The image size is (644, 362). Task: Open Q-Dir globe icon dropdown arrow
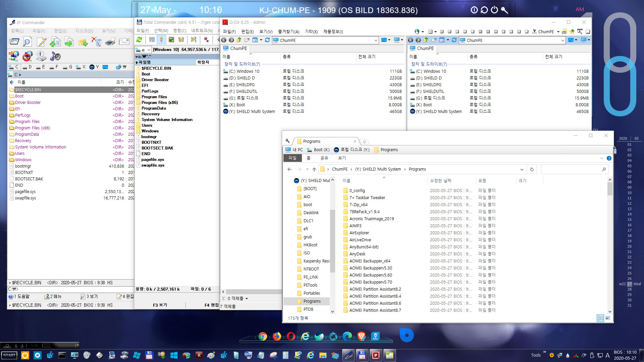pyautogui.click(x=423, y=32)
